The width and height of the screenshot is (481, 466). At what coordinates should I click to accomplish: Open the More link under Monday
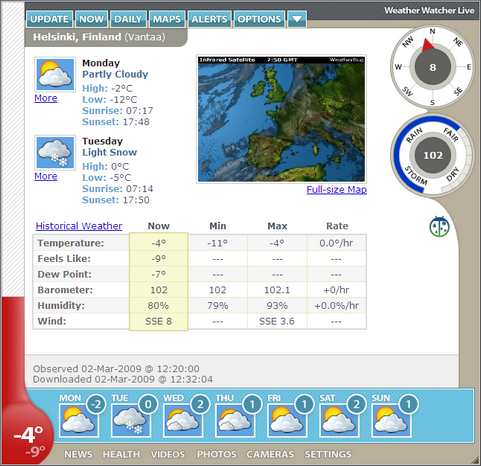(46, 98)
